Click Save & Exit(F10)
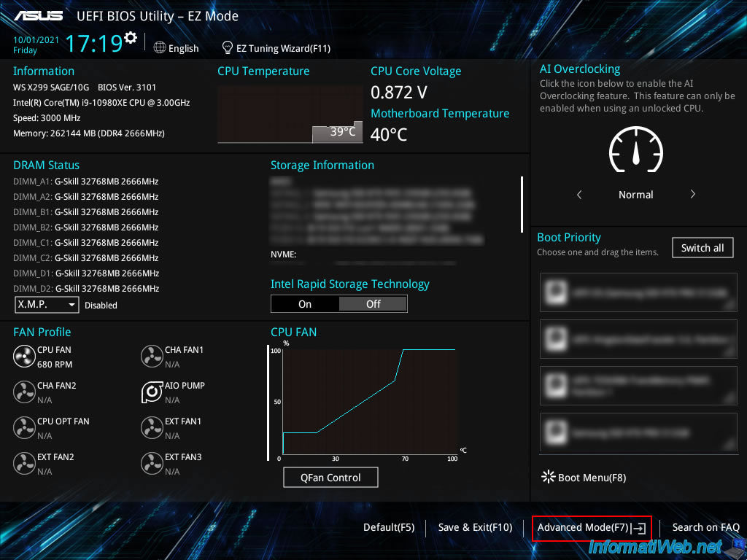 (475, 527)
